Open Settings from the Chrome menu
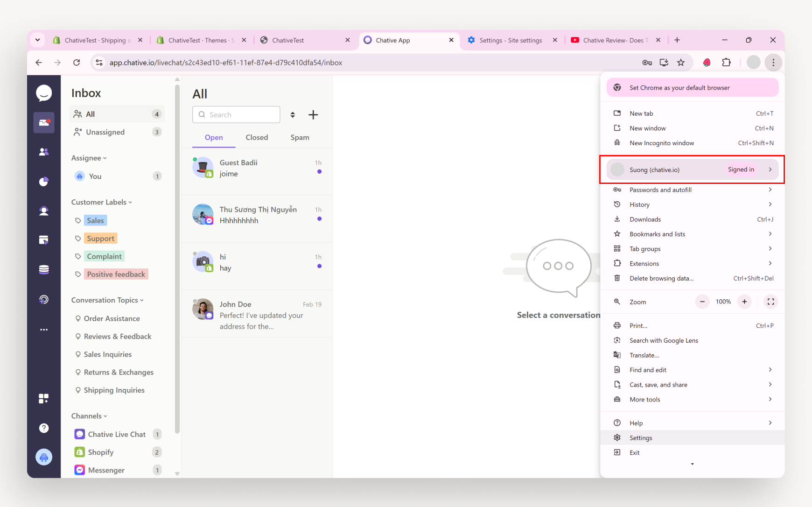The height and width of the screenshot is (507, 812). pyautogui.click(x=641, y=437)
